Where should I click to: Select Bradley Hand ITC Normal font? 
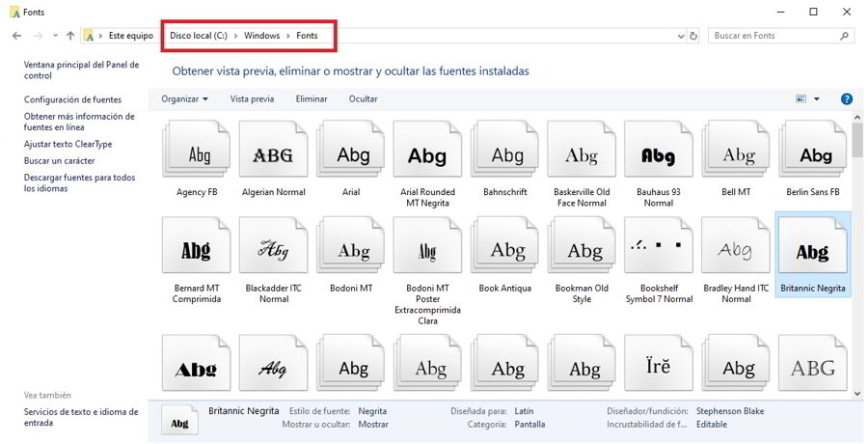tap(736, 245)
